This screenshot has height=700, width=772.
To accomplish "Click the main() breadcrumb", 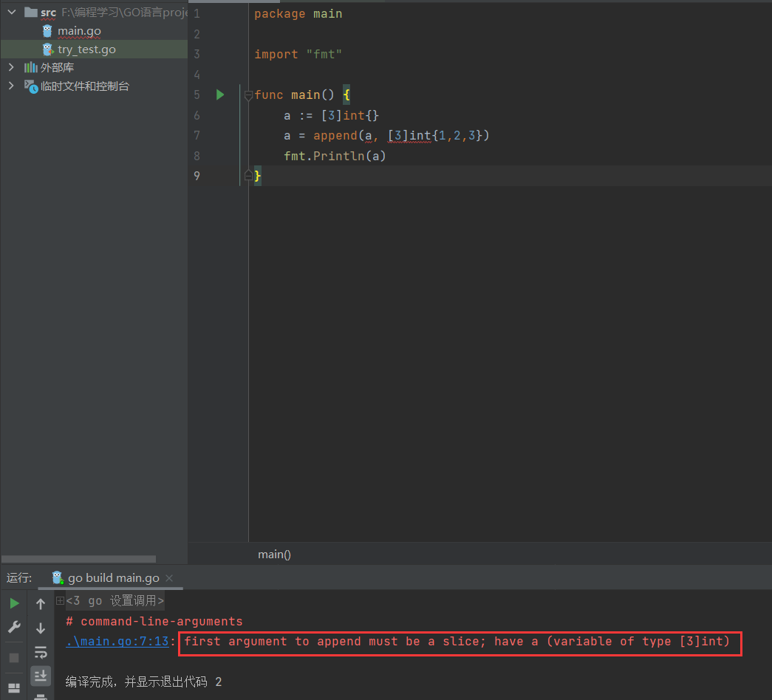I will pos(274,555).
